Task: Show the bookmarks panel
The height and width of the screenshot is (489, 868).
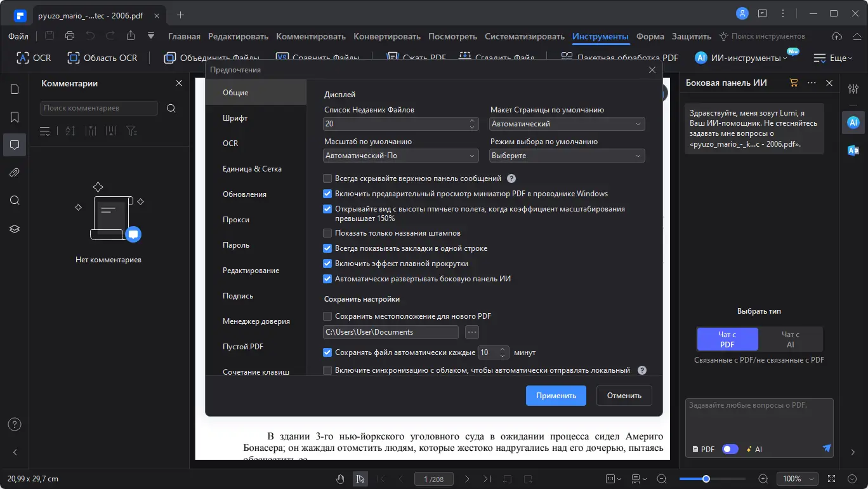Action: (14, 117)
